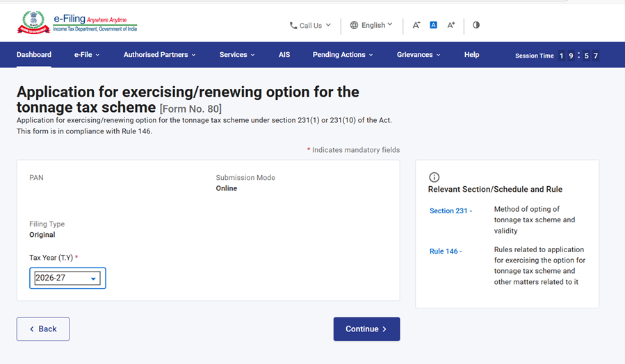Open the Help menu item
Screen dimensions: 625x364
coord(471,55)
